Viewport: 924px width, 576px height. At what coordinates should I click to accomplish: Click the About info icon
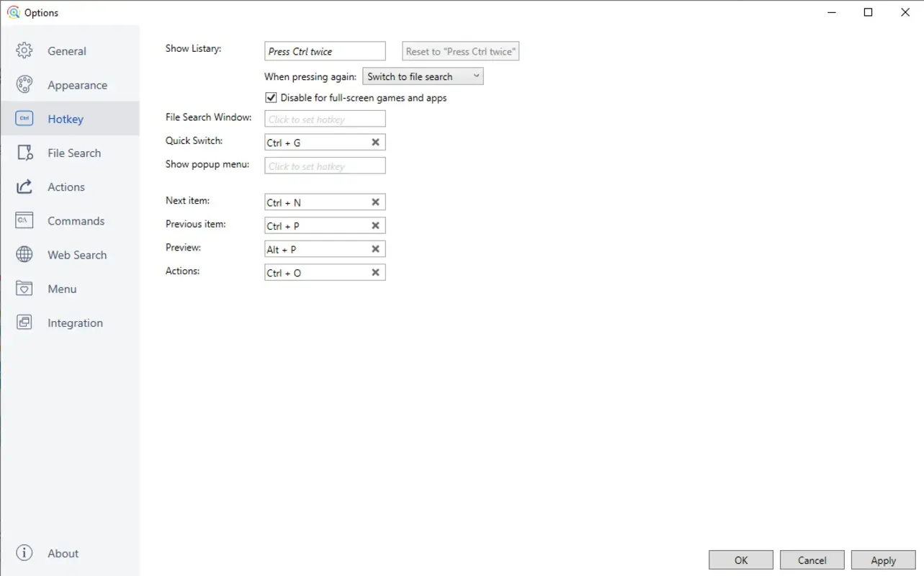24,553
